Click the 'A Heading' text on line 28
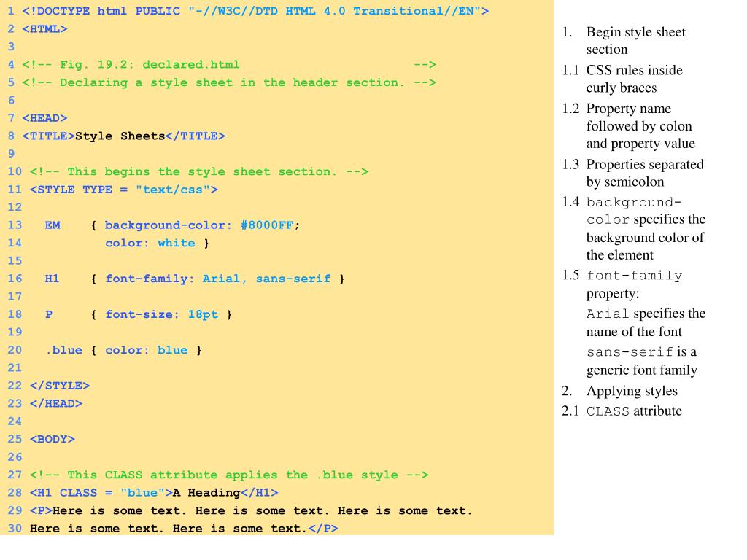 pos(206,492)
